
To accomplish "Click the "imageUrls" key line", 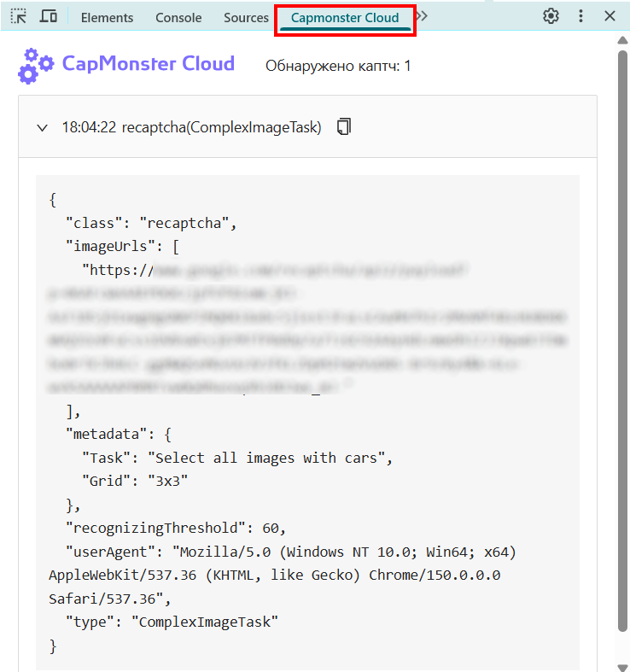I will [x=123, y=247].
